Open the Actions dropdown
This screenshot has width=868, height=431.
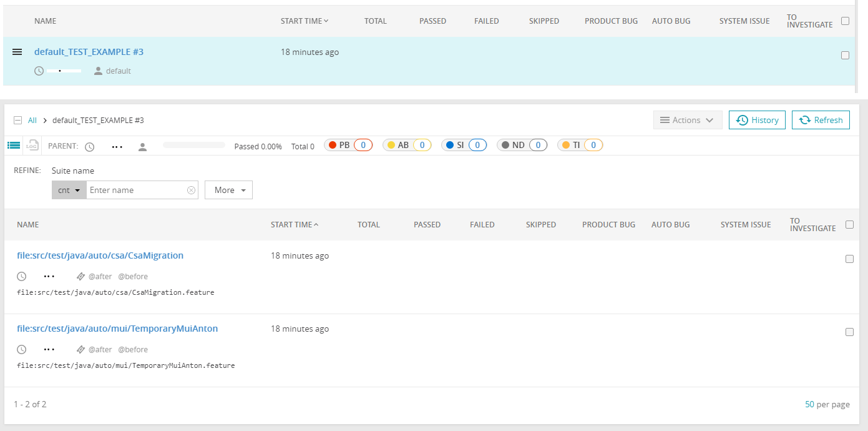tap(688, 120)
